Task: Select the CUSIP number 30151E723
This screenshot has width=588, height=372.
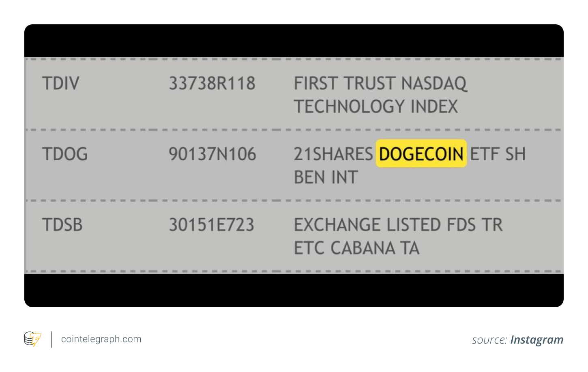Action: pos(212,225)
